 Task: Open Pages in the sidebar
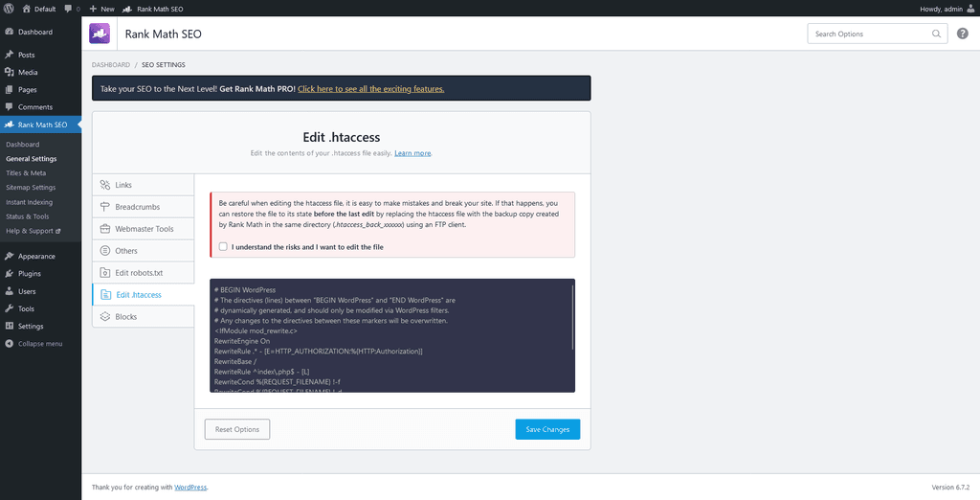(40, 90)
